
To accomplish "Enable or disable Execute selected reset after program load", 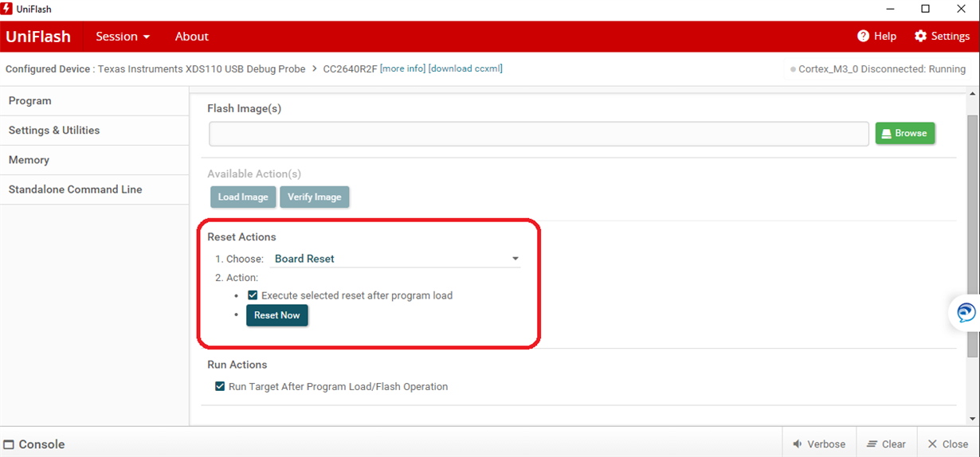I will pyautogui.click(x=253, y=295).
